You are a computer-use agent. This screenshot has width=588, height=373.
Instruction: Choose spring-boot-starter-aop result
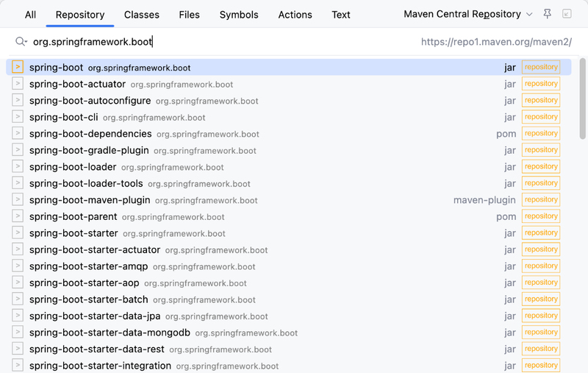pos(84,283)
